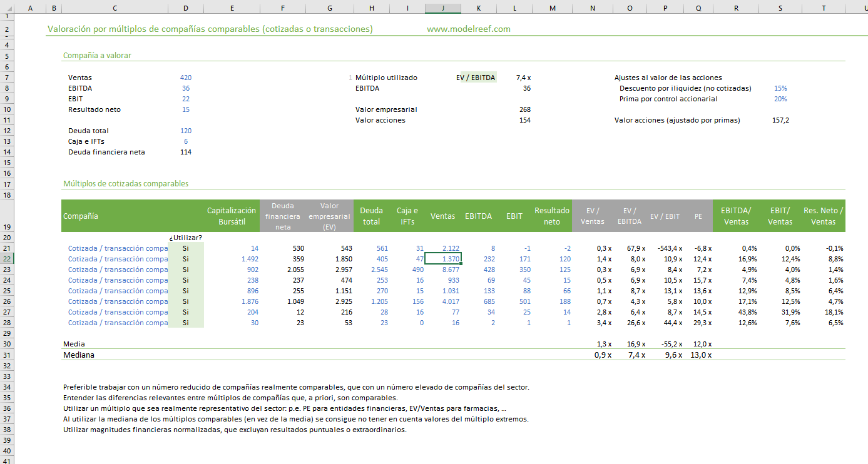Click the Valor empresarial (EV) column header cell
868x464 pixels.
coord(330,216)
